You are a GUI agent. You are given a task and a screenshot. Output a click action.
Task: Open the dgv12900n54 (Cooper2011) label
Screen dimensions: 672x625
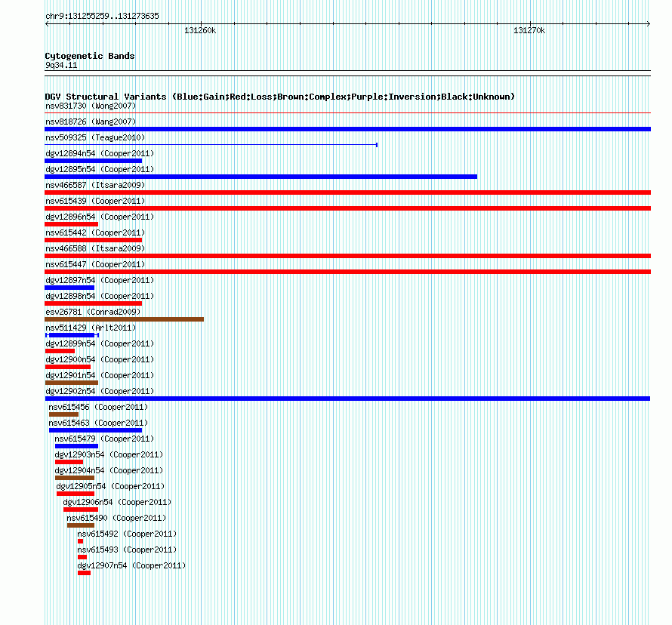tap(100, 359)
